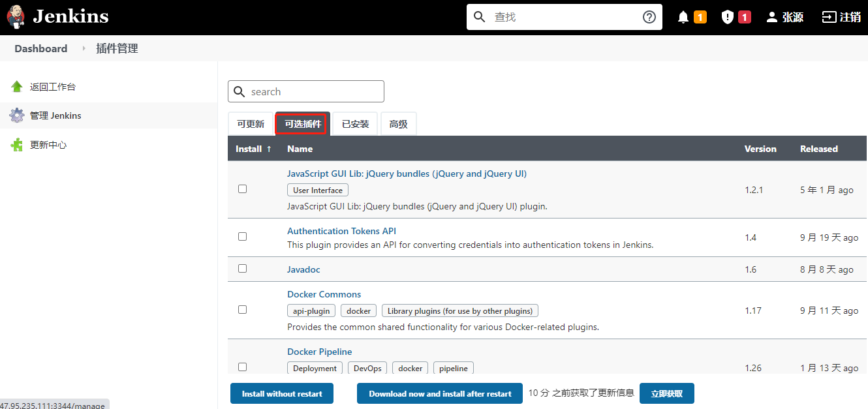Click the api-plugin tag under Docker Commons
This screenshot has width=868, height=409.
click(311, 311)
